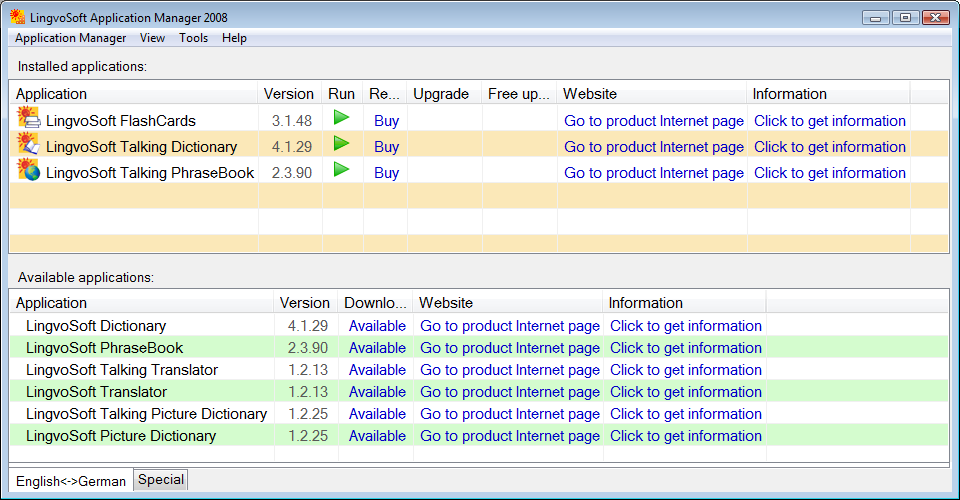Run LingvoSoft Talking Dictionary via play arrow
This screenshot has height=500, width=960.
click(x=341, y=143)
